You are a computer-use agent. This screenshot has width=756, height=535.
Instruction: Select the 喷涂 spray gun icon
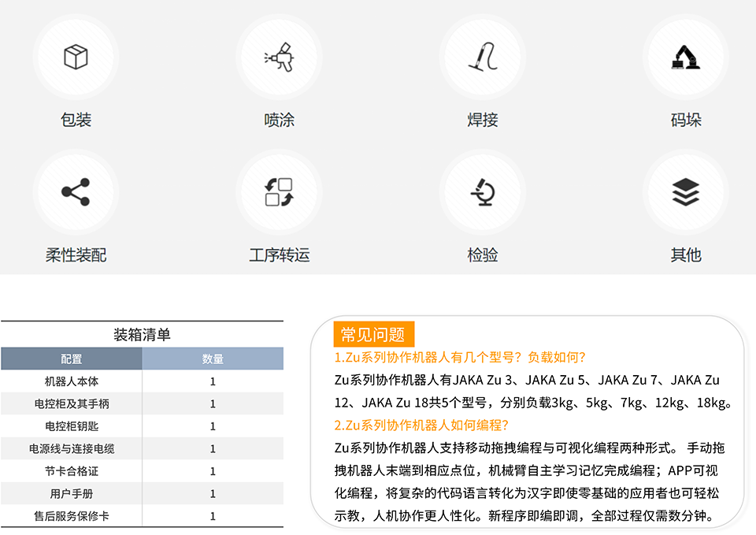(x=279, y=57)
